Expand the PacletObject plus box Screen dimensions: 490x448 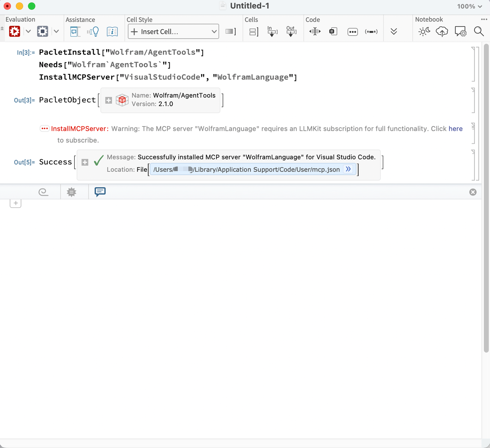(109, 100)
